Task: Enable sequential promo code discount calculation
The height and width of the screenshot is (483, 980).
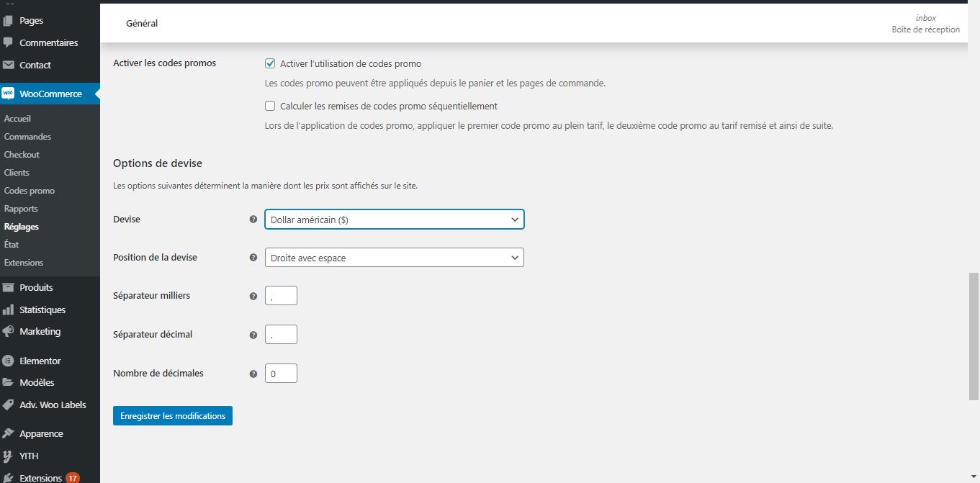Action: pos(270,106)
